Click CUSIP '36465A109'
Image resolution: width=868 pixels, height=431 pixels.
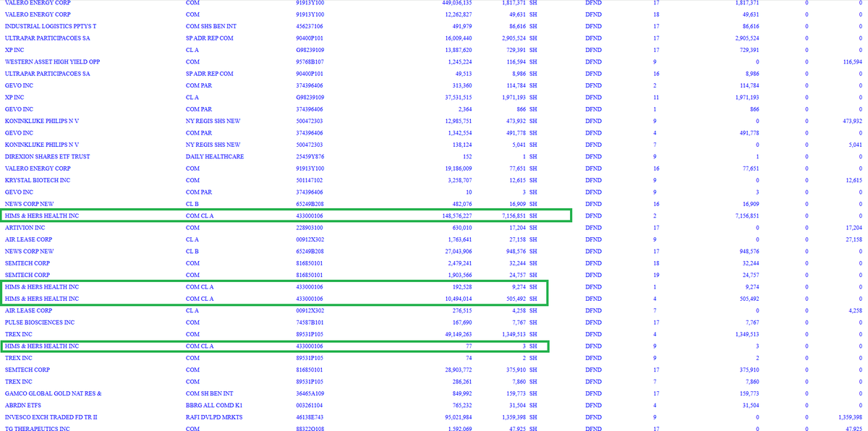(x=310, y=393)
